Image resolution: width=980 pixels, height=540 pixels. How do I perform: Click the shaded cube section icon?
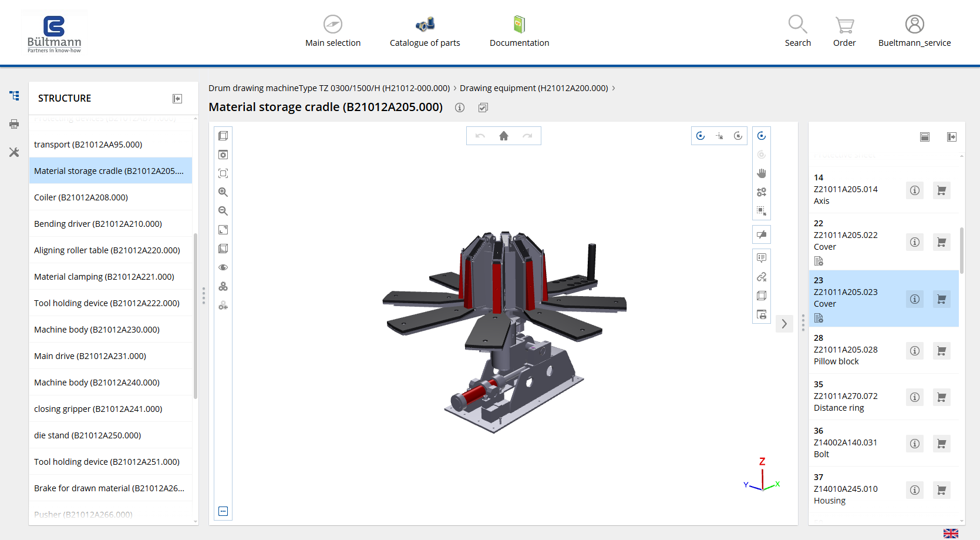pos(223,249)
